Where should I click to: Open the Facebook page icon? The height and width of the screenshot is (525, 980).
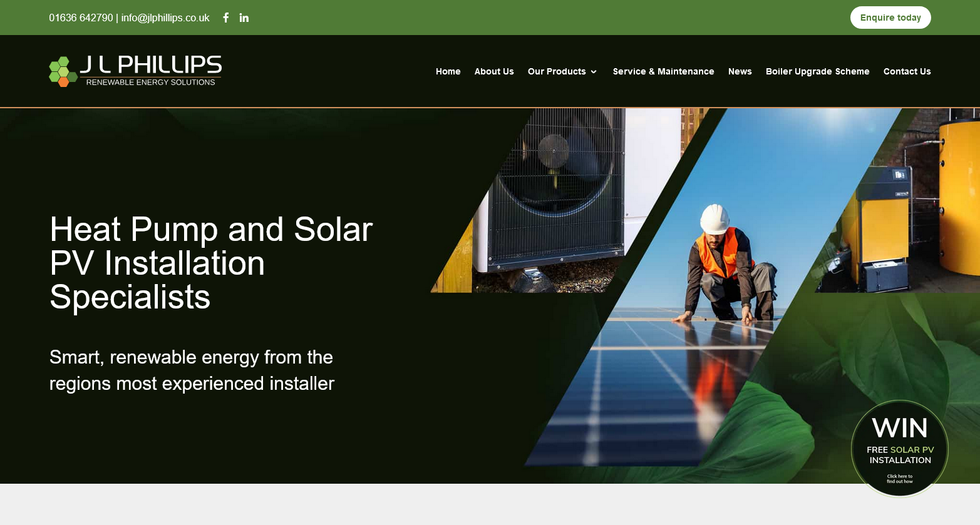click(x=226, y=18)
